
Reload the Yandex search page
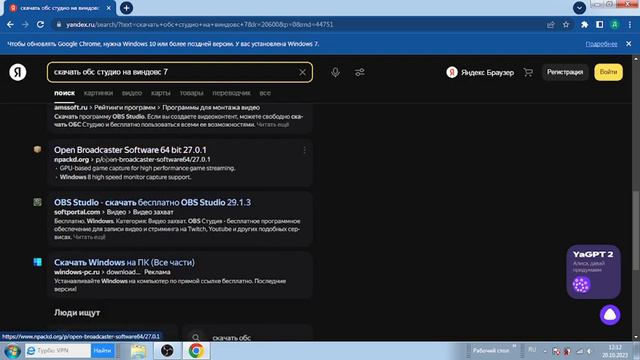tap(40, 24)
